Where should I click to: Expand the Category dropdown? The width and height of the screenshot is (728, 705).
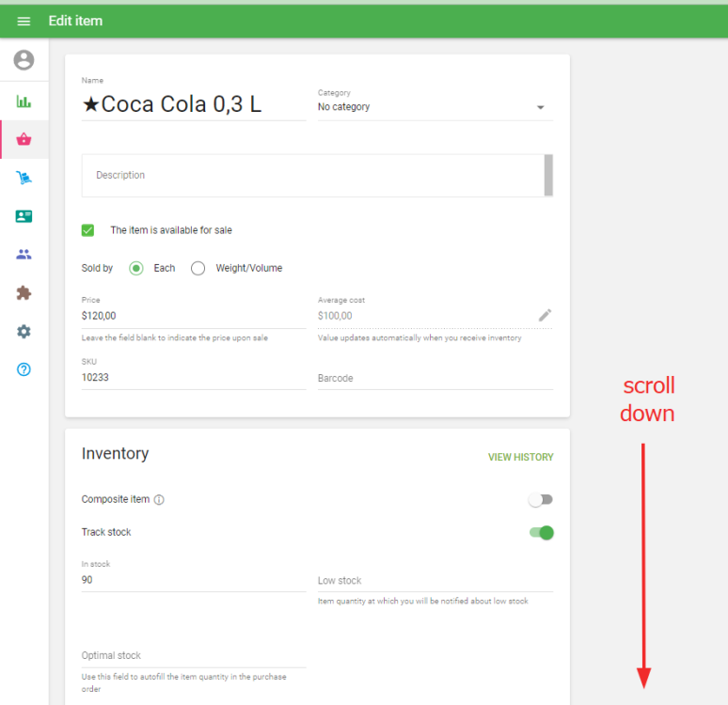coord(435,107)
